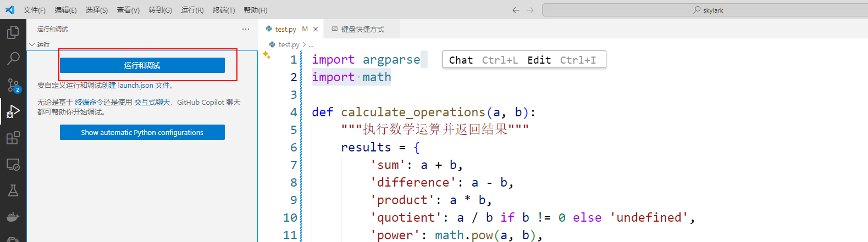Viewport: 868px width, 242px height.
Task: Open the 帮助(H) menu
Action: pyautogui.click(x=255, y=10)
